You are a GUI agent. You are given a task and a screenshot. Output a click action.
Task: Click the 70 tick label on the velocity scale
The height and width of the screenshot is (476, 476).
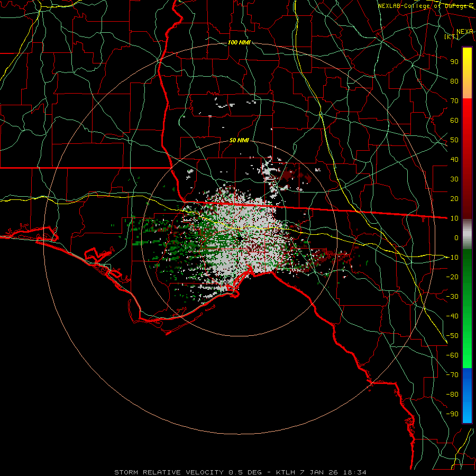[x=454, y=101]
